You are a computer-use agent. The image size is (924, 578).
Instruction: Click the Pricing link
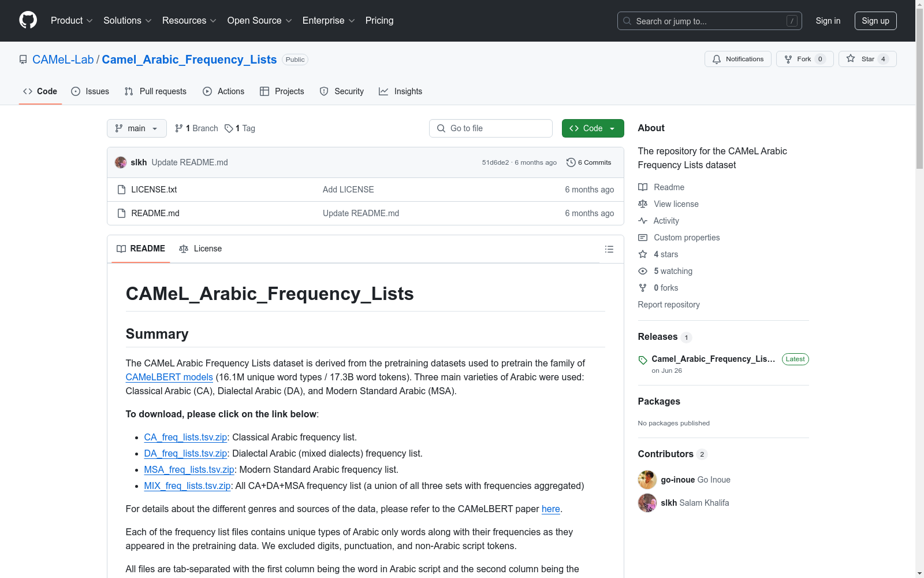[x=379, y=20]
